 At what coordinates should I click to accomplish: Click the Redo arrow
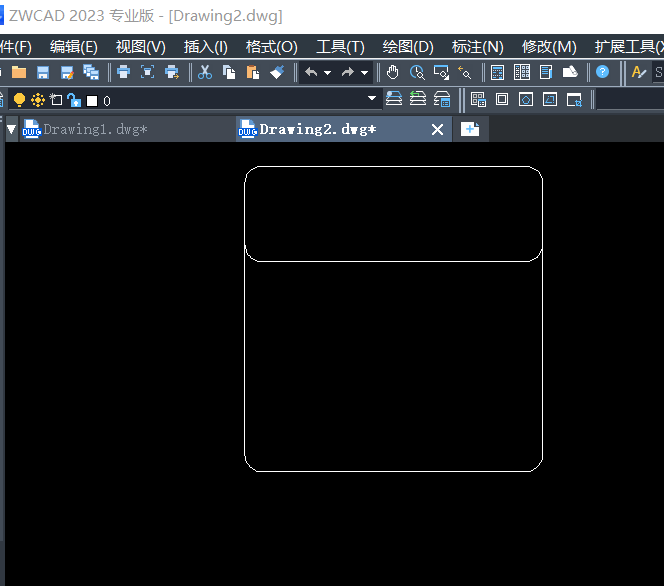[x=348, y=72]
